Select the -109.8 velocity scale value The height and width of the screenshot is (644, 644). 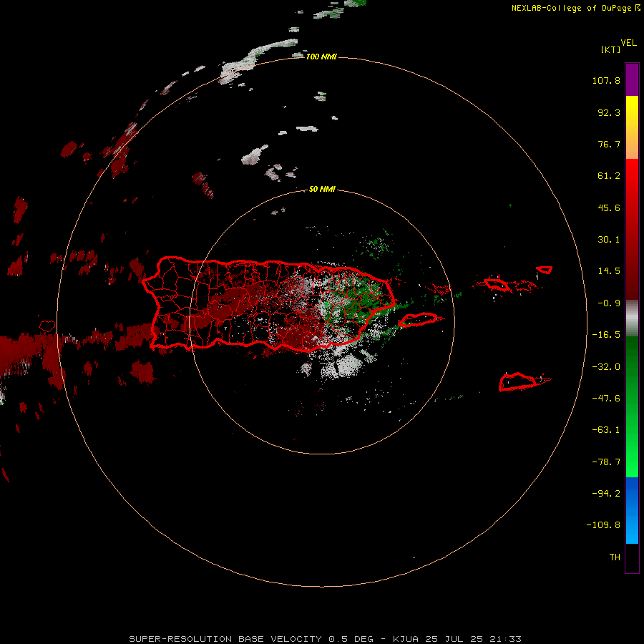pyautogui.click(x=603, y=525)
